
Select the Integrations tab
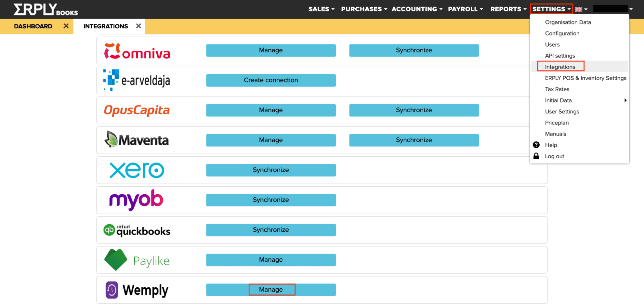click(x=106, y=26)
